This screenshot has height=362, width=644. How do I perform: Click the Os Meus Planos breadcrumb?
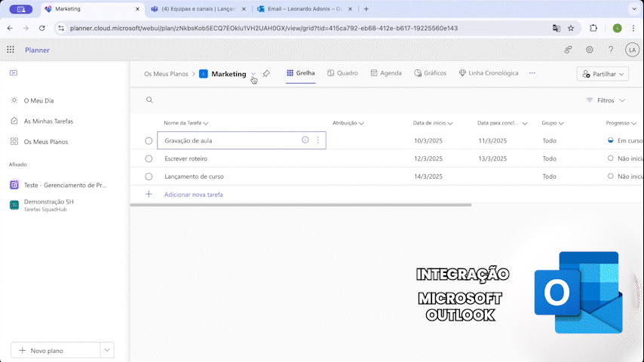166,74
